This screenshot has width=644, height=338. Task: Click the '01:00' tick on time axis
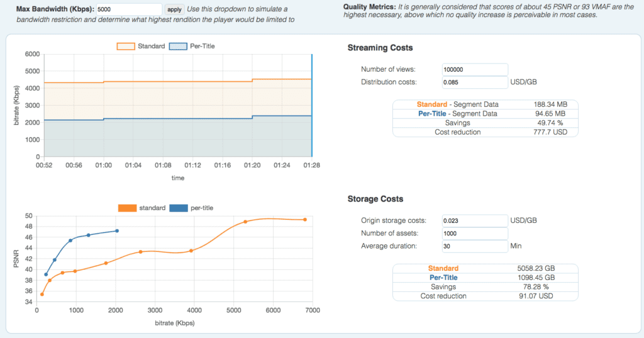pos(104,166)
